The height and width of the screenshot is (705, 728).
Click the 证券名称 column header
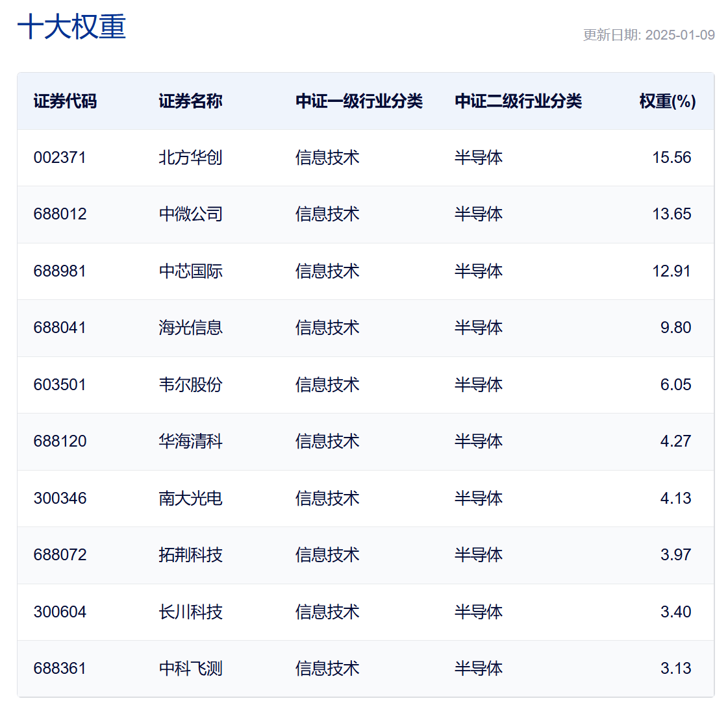click(x=190, y=101)
